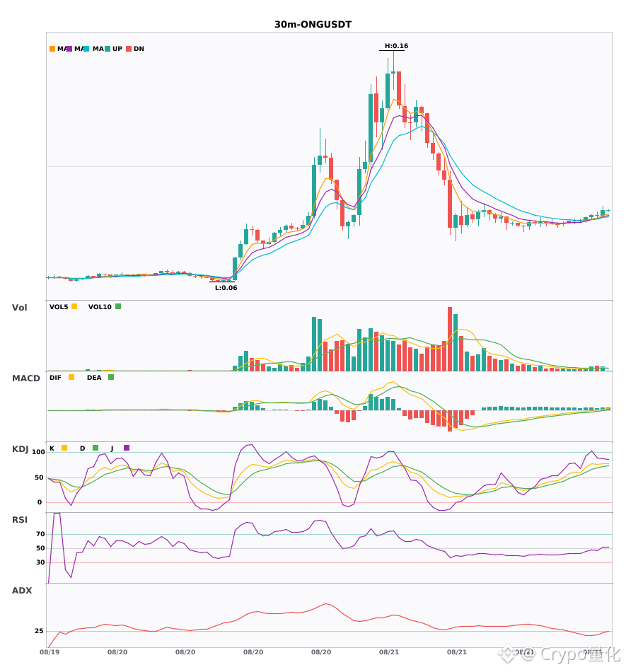The image size is (626, 672).
Task: Click the KDJ axis value 50
Action: (40, 477)
